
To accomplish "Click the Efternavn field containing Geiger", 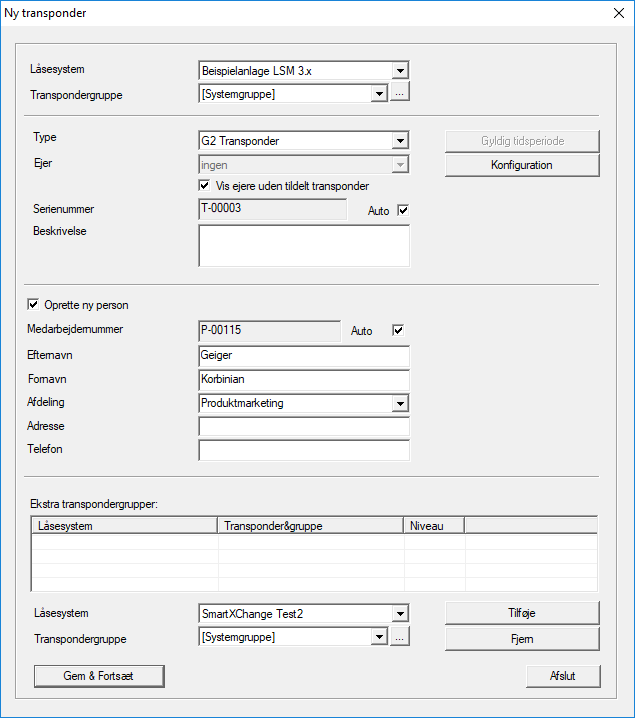I will pyautogui.click(x=304, y=355).
